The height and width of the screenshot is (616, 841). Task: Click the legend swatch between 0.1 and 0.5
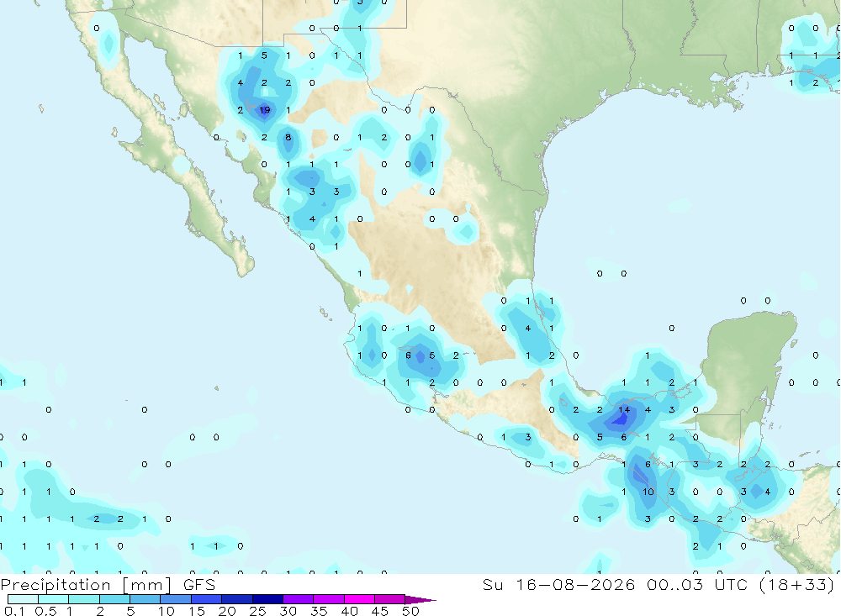tap(23, 599)
